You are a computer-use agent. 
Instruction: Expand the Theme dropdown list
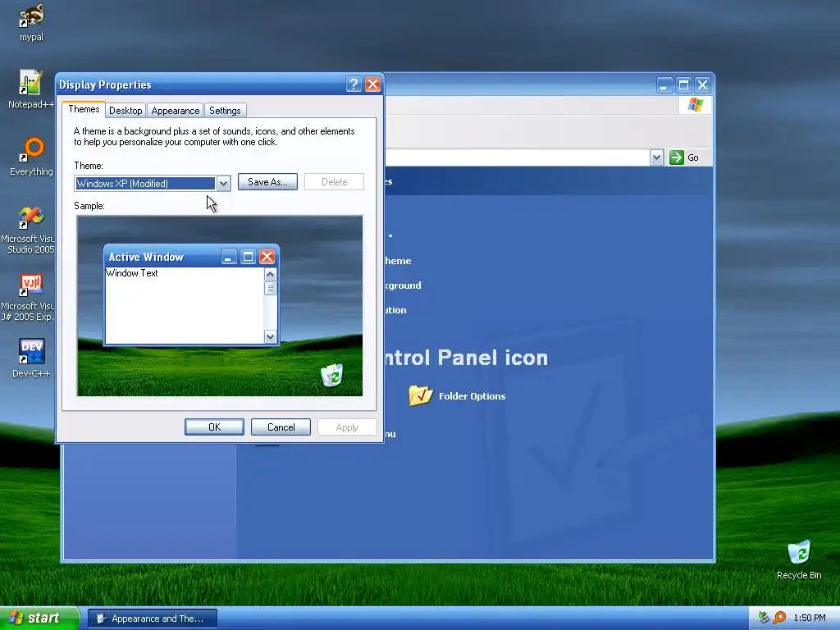(x=223, y=183)
